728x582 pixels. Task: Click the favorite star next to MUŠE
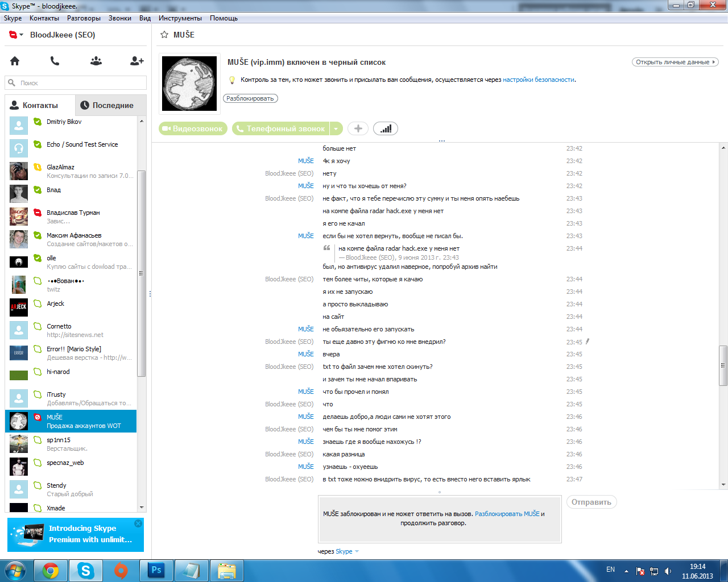coord(164,35)
